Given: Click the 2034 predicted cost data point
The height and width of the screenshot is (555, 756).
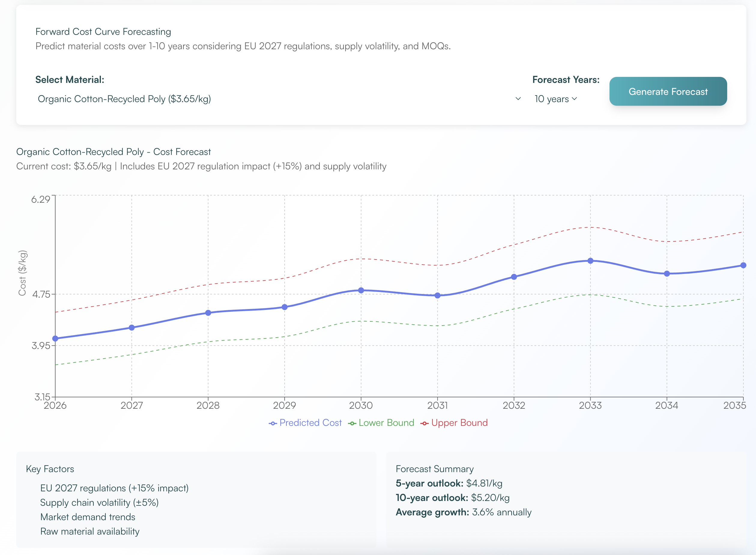Looking at the screenshot, I should [x=667, y=274].
